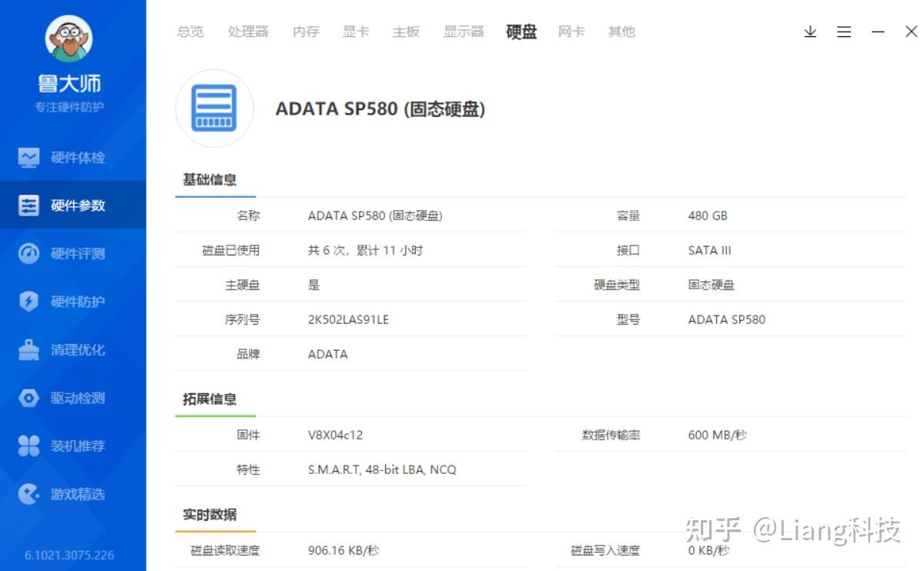This screenshot has width=924, height=571.
Task: Click the 硬盘类型 value 固态硬盘
Action: coord(711,285)
